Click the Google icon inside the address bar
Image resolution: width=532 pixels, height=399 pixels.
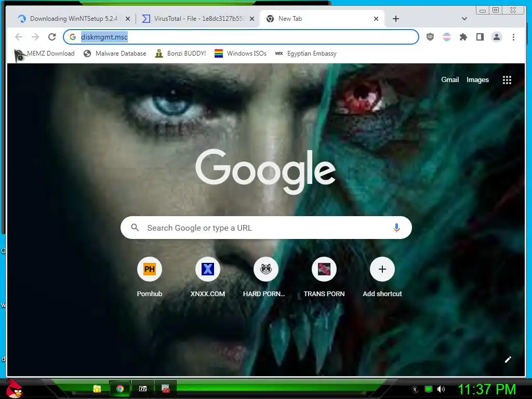[x=73, y=37]
